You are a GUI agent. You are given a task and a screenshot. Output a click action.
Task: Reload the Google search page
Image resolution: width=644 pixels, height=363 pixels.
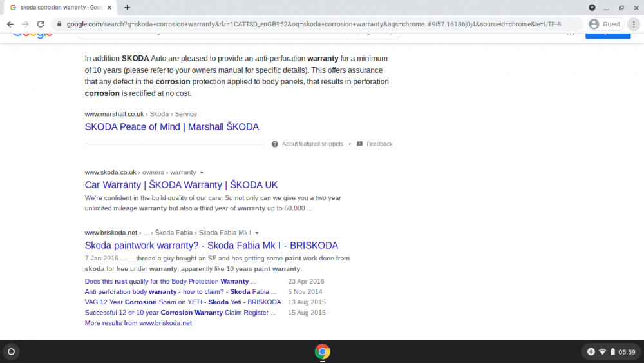point(40,25)
